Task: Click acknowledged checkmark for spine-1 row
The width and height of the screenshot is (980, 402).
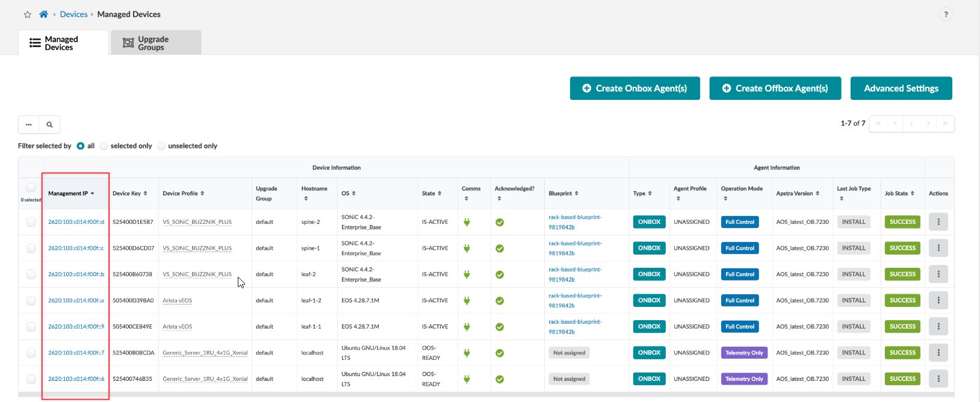Action: pyautogui.click(x=499, y=249)
